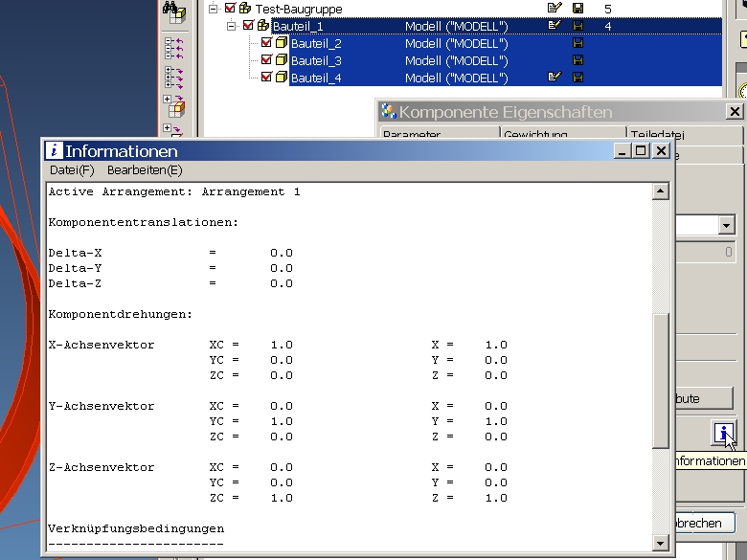Click the collapse all tree levels icon
747x560 pixels.
(x=174, y=49)
